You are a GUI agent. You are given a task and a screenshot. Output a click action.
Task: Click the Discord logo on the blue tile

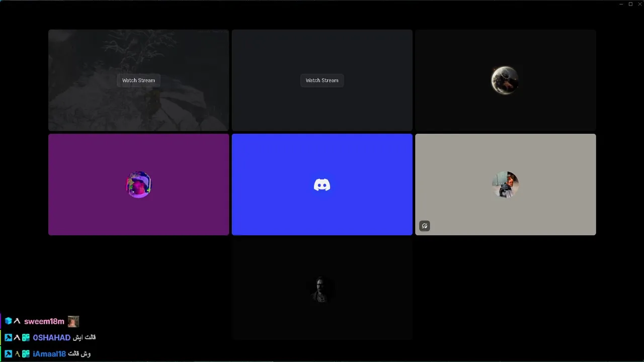coord(322,185)
